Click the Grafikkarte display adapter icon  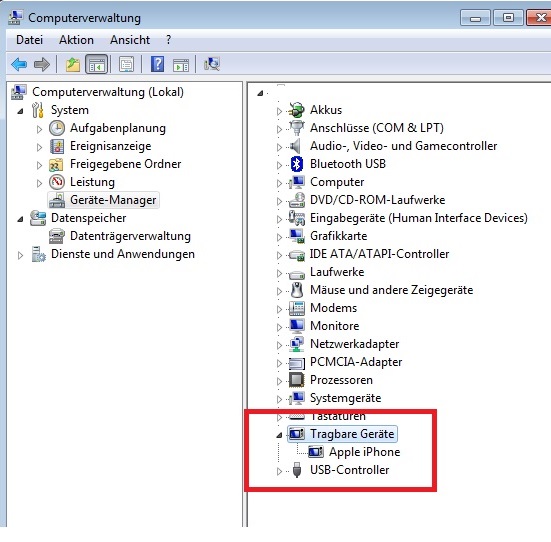coord(297,236)
